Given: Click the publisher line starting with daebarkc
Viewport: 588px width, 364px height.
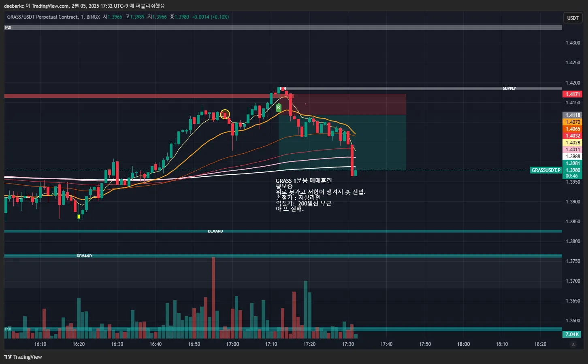Looking at the screenshot, I should pyautogui.click(x=84, y=6).
